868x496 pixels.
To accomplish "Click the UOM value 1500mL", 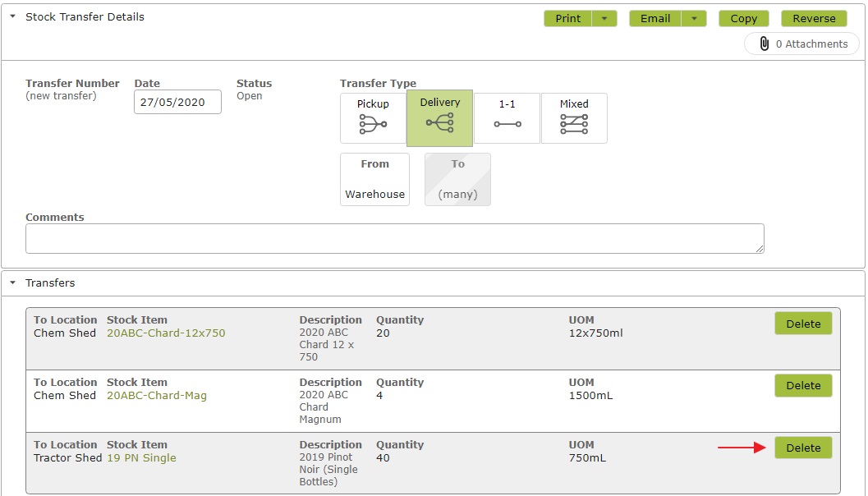I will point(590,395).
